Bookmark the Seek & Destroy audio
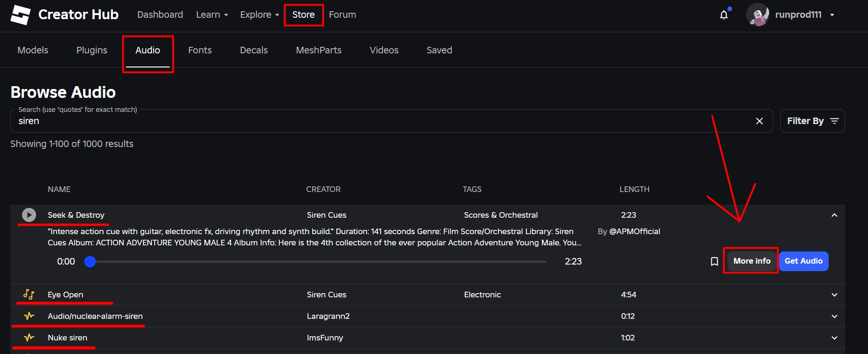The width and height of the screenshot is (868, 354). click(x=714, y=261)
